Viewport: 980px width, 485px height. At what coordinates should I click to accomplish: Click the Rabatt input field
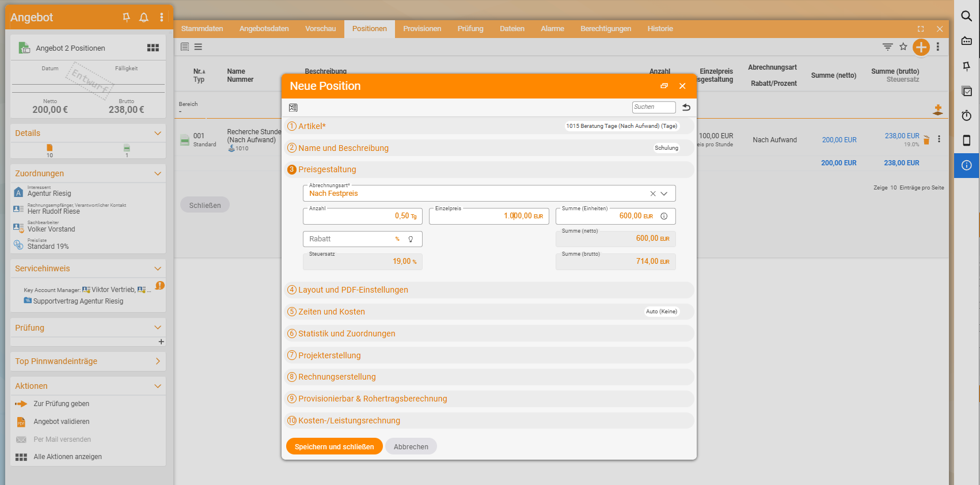point(363,239)
